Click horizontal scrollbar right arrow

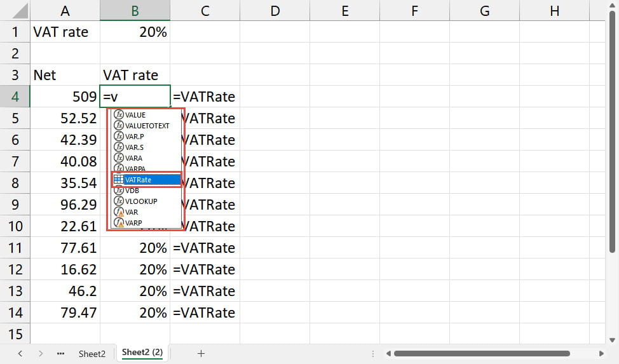601,353
